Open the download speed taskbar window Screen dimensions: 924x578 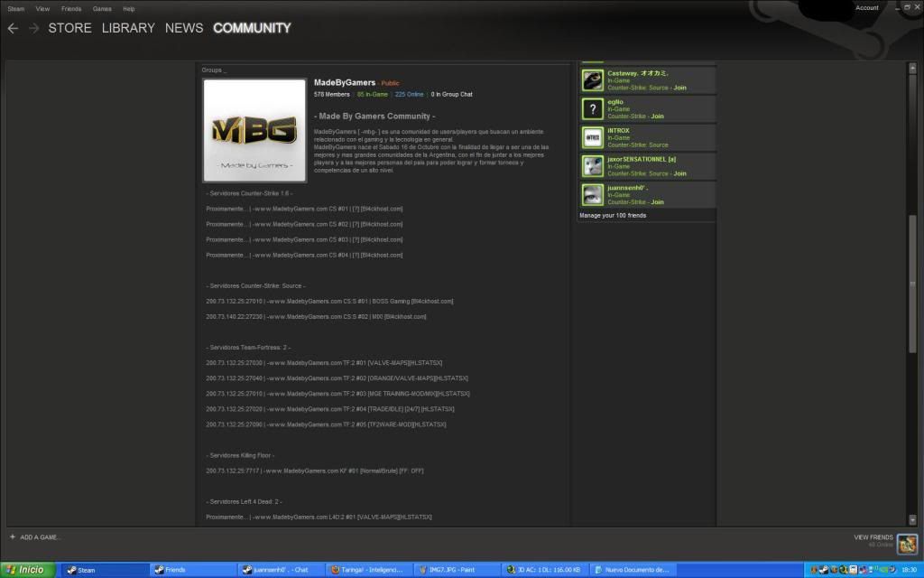546,570
